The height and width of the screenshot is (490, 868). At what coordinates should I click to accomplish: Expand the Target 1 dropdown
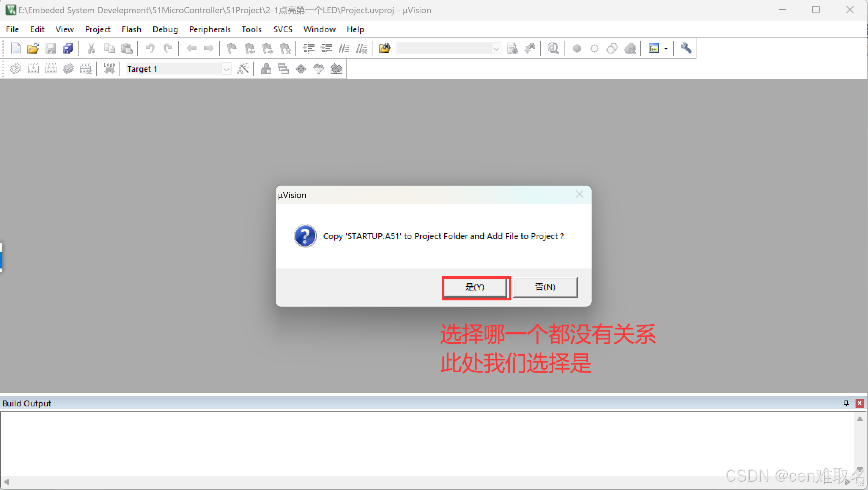point(226,69)
